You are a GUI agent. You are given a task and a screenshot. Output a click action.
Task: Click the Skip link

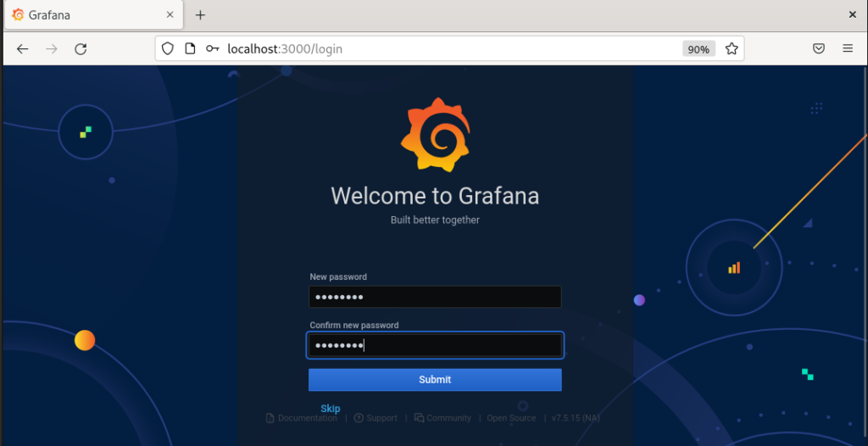coord(331,409)
